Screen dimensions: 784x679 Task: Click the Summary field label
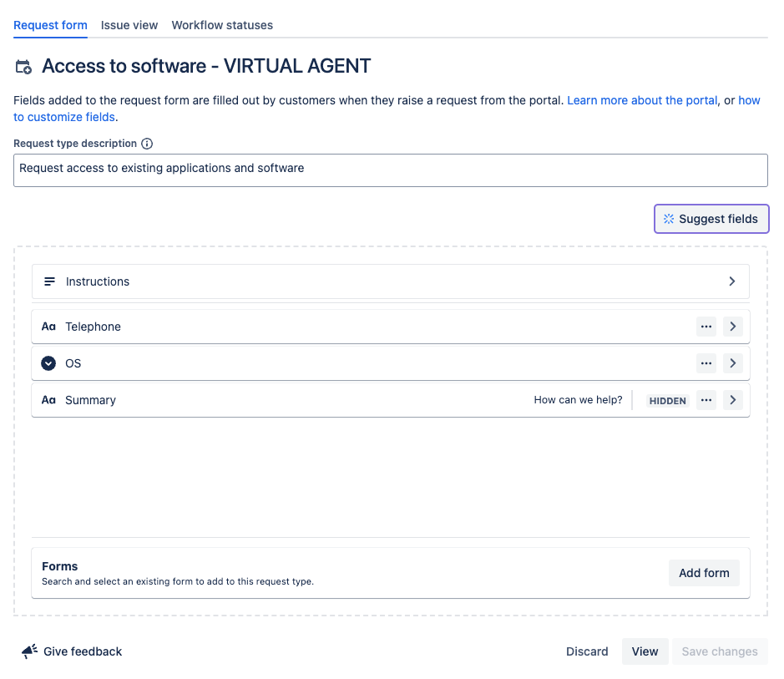point(90,400)
